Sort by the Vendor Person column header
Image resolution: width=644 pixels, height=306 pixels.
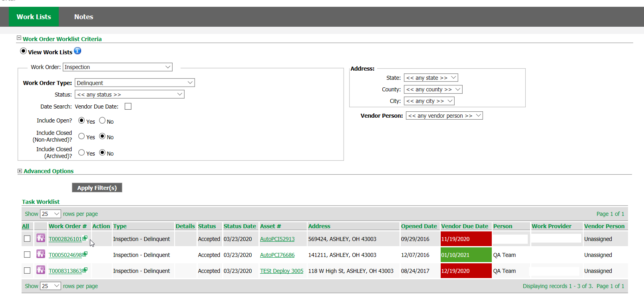604,226
